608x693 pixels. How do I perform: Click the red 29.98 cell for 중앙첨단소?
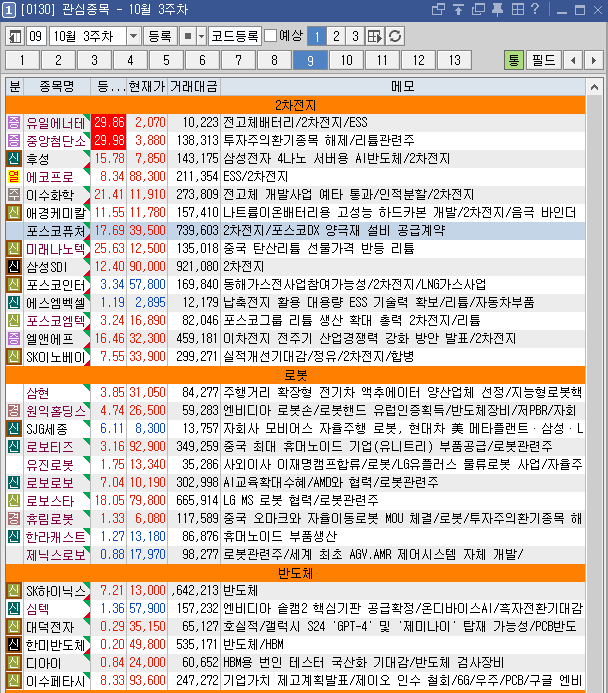(109, 140)
